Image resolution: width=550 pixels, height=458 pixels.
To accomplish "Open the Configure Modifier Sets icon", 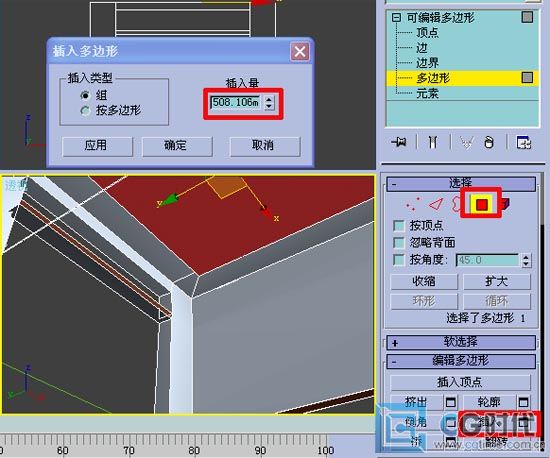I will (524, 142).
